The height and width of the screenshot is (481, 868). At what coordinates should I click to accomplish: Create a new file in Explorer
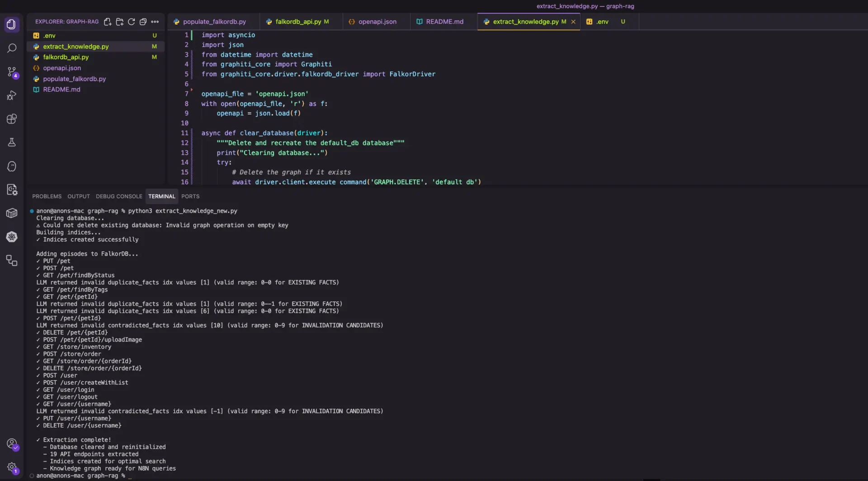pos(108,21)
